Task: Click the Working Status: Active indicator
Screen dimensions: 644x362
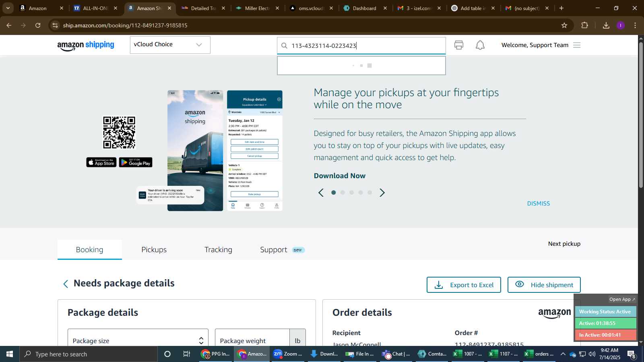Action: click(605, 312)
